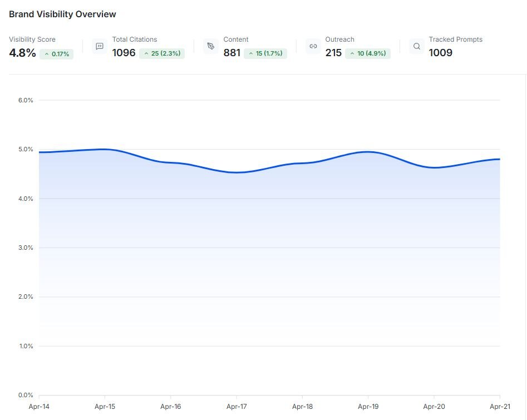Click the Tracked Prompts count 1009
The height and width of the screenshot is (420, 527).
440,53
